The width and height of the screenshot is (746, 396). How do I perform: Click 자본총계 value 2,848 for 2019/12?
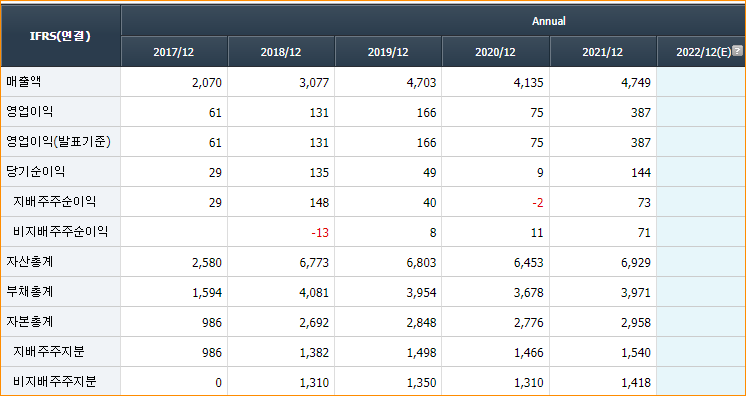[x=421, y=323]
